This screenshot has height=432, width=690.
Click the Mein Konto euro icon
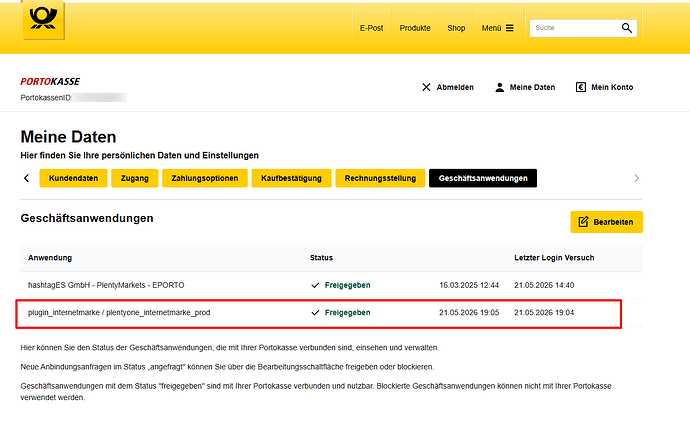(x=580, y=87)
